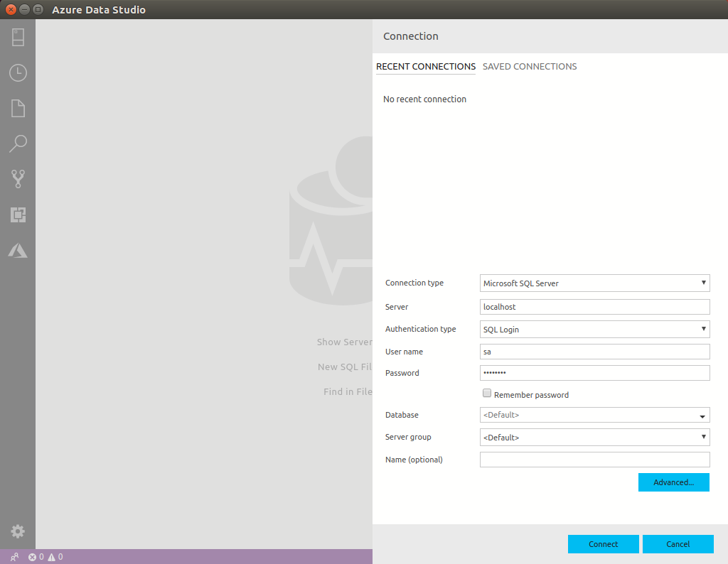
Task: Show errors count in status bar
Action: pos(36,557)
